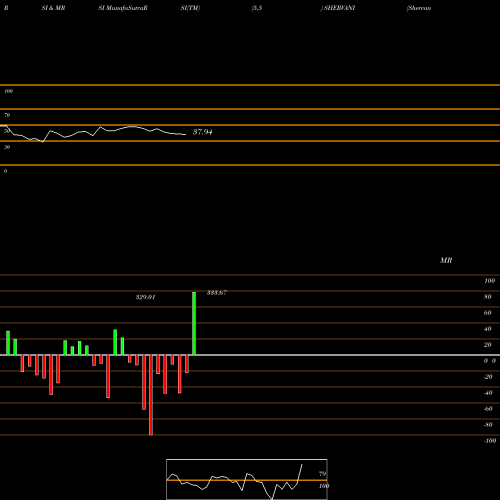
Task: Click the MunafaSutra header text
Action: pos(127,8)
